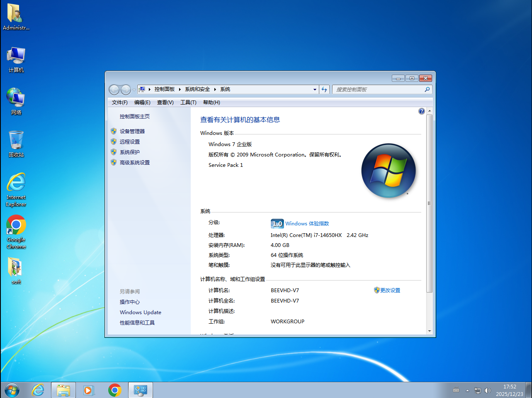Open the recent pages dropdown arrow
This screenshot has height=398, width=532.
click(x=134, y=90)
